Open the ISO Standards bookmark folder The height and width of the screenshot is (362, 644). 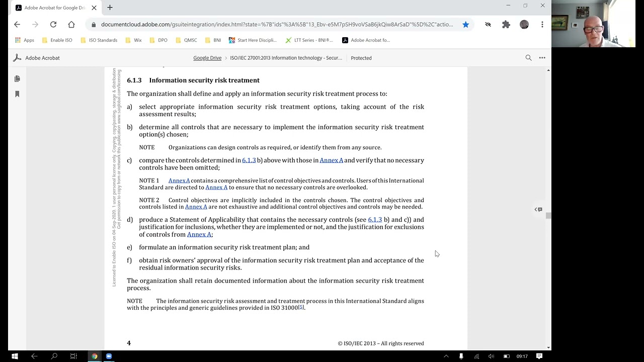(x=99, y=40)
